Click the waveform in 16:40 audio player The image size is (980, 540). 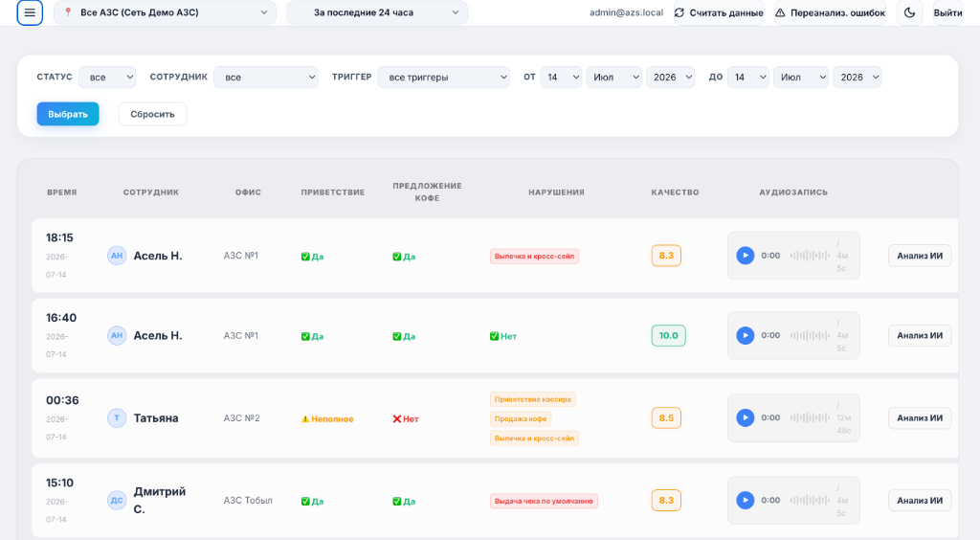click(810, 336)
